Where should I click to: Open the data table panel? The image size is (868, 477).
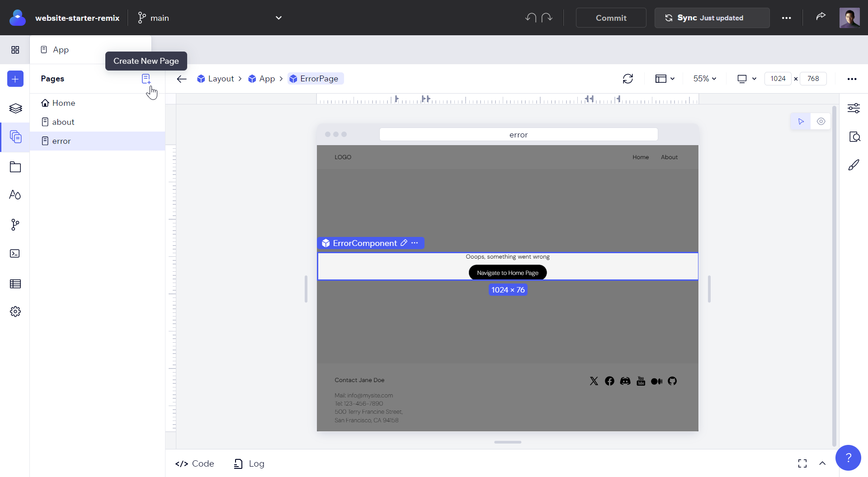pos(15,283)
